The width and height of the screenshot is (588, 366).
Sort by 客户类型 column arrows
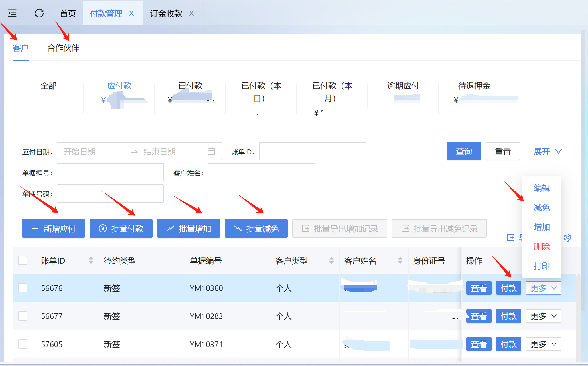(x=331, y=260)
